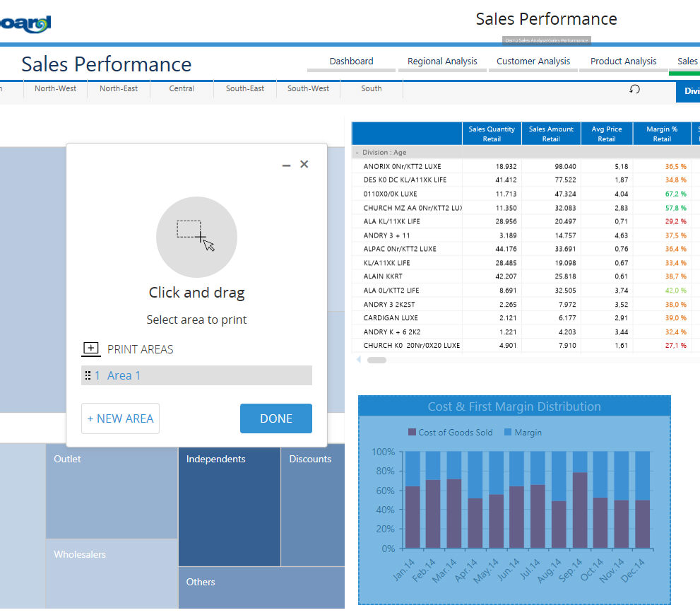
Task: Click the ALAIN KKRT row
Action: point(526,276)
